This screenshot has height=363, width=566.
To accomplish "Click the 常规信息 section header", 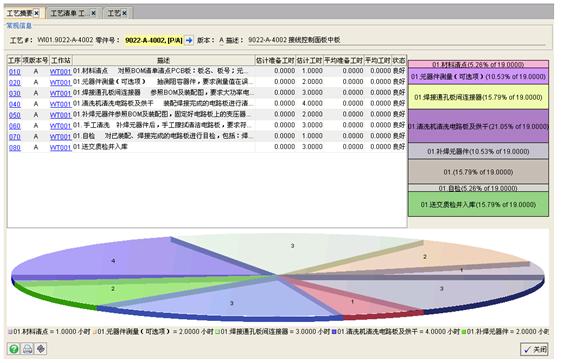I will coord(19,26).
